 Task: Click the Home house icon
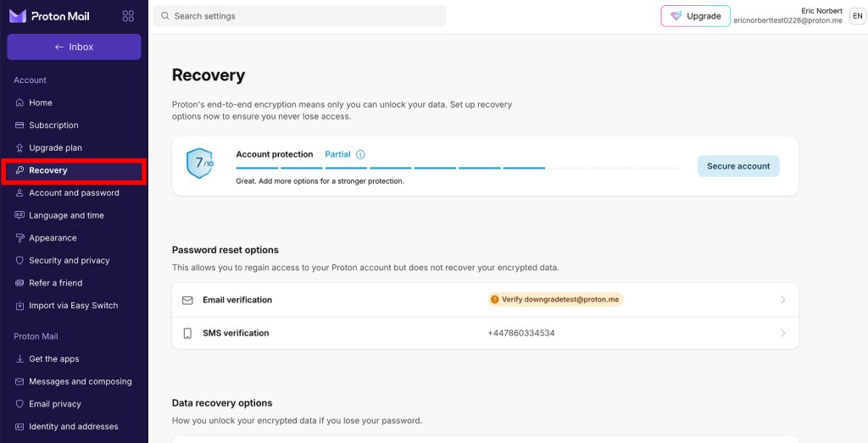click(19, 102)
